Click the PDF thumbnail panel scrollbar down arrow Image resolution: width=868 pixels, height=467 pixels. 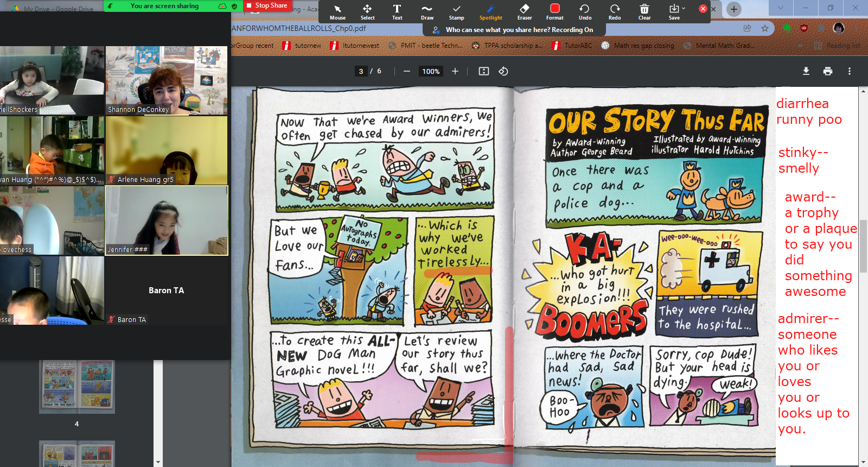click(158, 463)
